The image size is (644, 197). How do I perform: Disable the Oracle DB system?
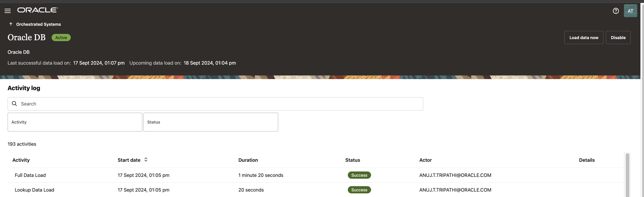click(x=618, y=38)
